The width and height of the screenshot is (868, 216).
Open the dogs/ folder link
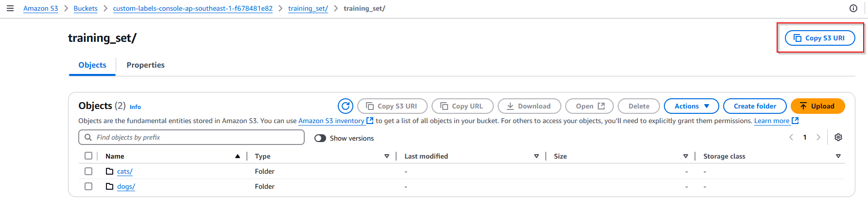(x=126, y=186)
